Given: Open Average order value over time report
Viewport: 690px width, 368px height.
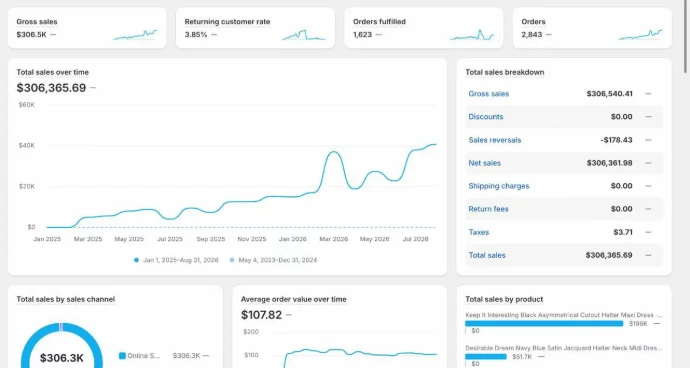Looking at the screenshot, I should [x=294, y=299].
